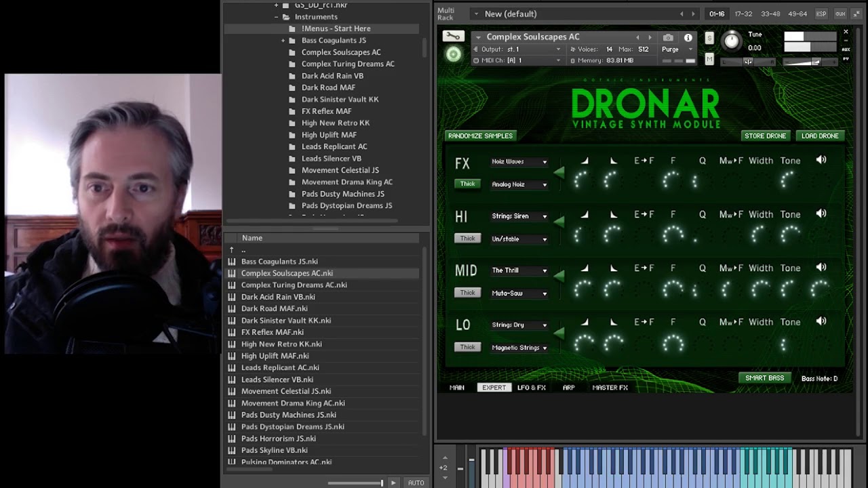Image resolution: width=868 pixels, height=488 pixels.
Task: Open the Muta-Saw dropdown
Action: pos(519,293)
